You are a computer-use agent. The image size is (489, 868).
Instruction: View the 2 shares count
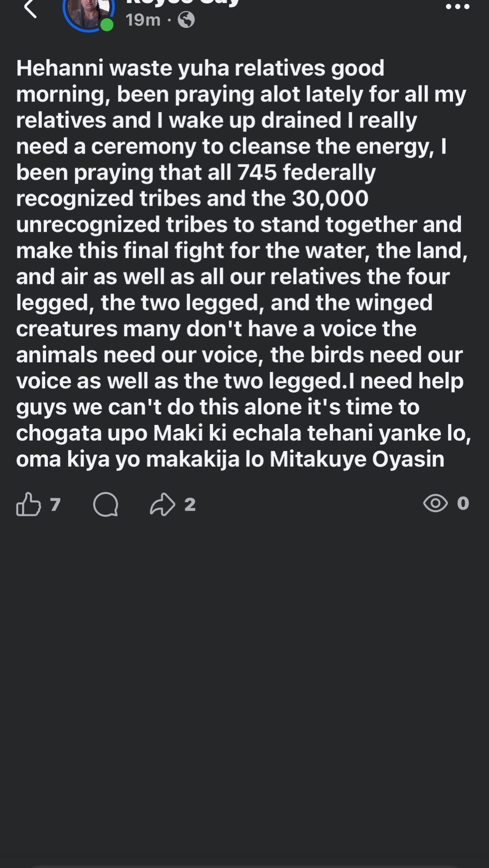coord(190,504)
